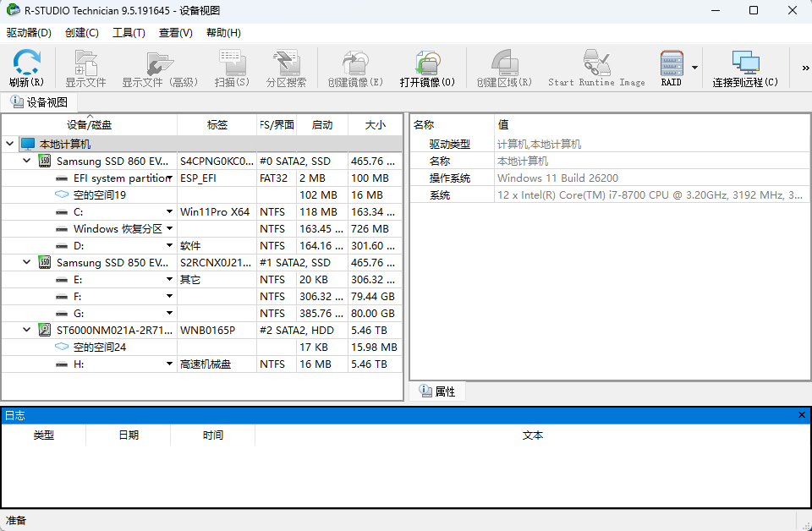Select the G: partition label

(79, 313)
